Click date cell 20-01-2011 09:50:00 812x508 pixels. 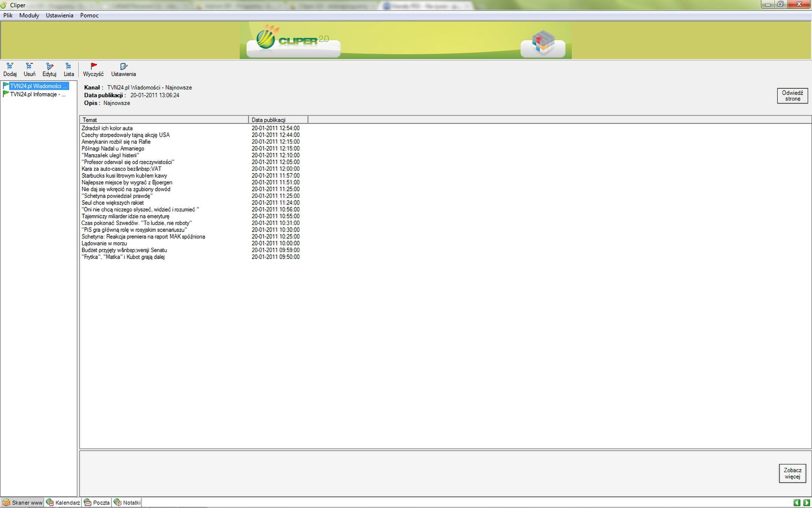coord(275,257)
